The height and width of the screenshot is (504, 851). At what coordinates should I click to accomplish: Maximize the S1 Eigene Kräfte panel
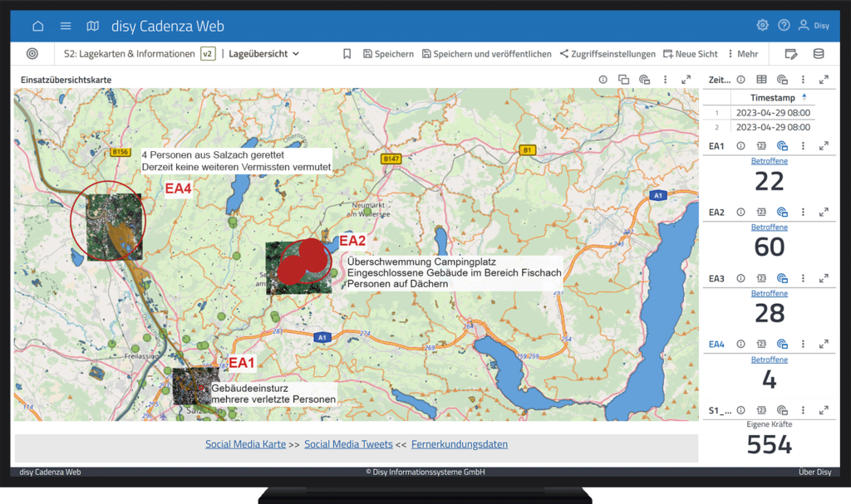click(824, 409)
